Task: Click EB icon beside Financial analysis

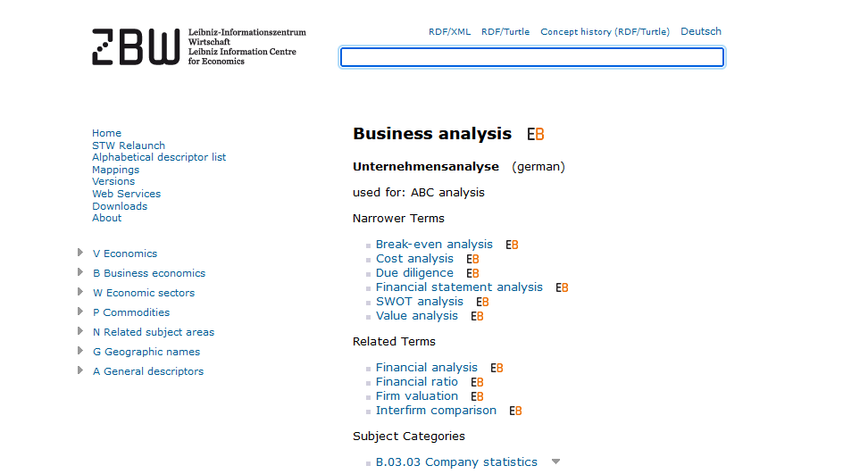Action: click(497, 369)
